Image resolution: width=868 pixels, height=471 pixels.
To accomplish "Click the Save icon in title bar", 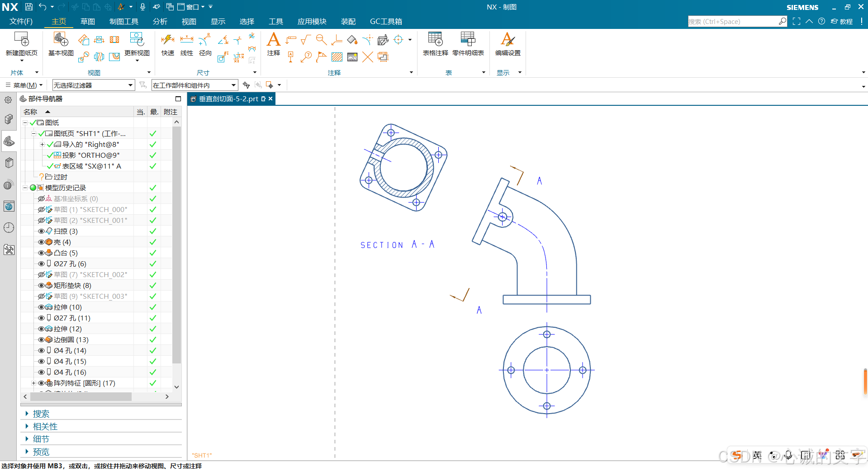I will 28,7.
